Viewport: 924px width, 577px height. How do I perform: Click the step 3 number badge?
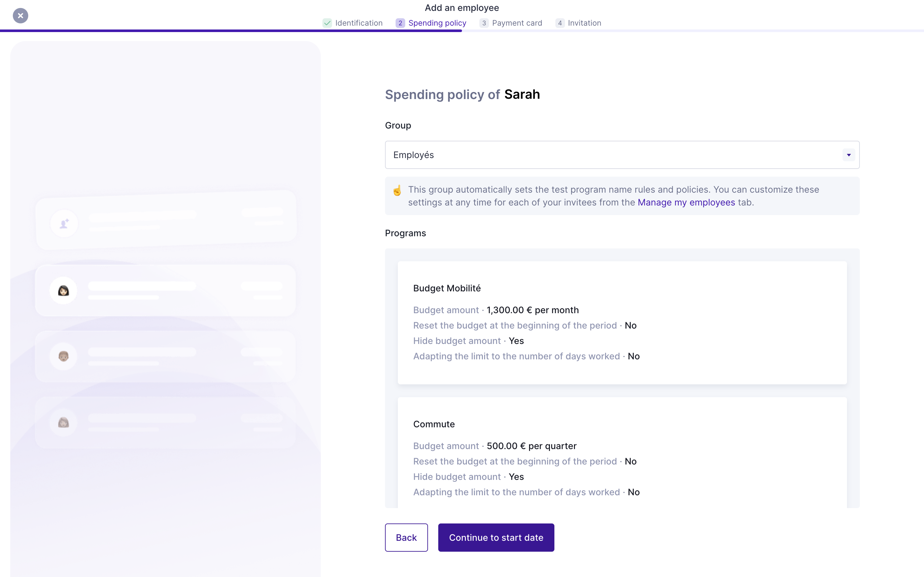484,23
